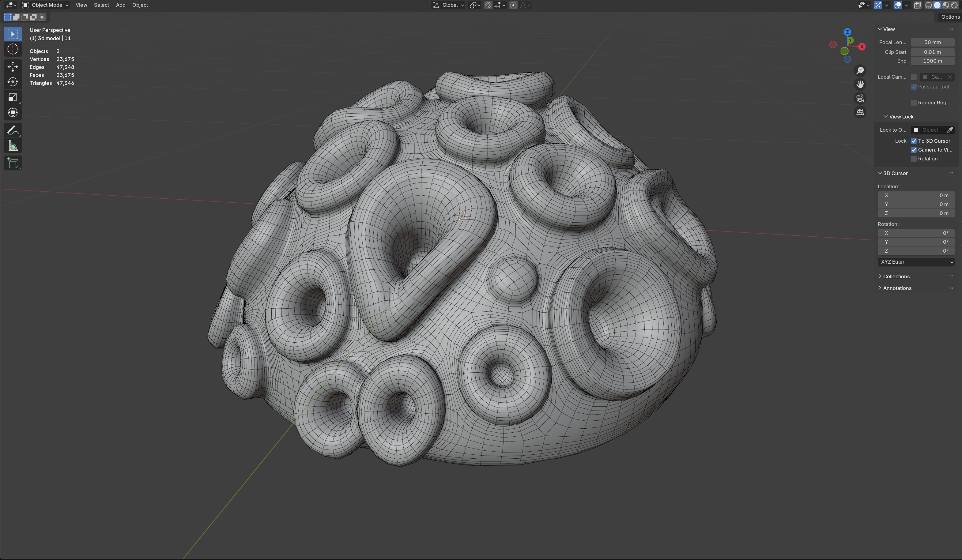Enable Render Region checkbox
The image size is (962, 560).
tap(914, 103)
